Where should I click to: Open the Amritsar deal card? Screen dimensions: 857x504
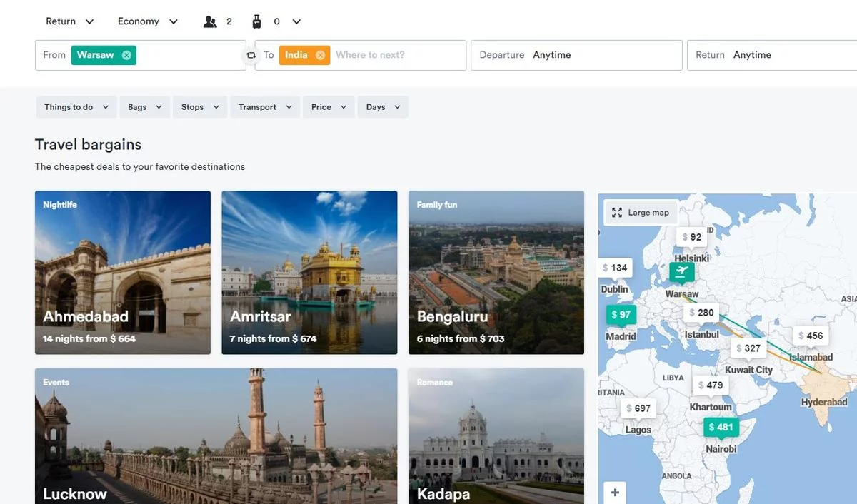309,273
